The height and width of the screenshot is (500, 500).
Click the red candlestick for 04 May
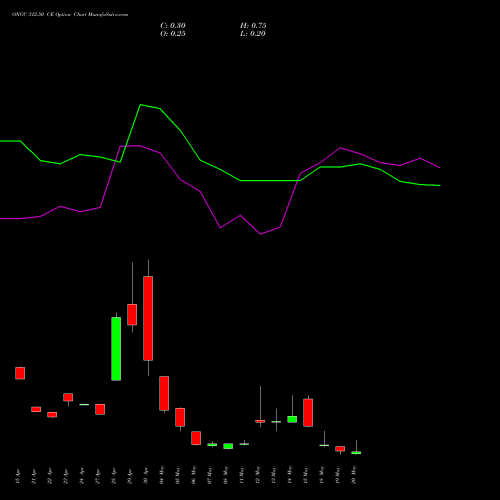tap(164, 393)
